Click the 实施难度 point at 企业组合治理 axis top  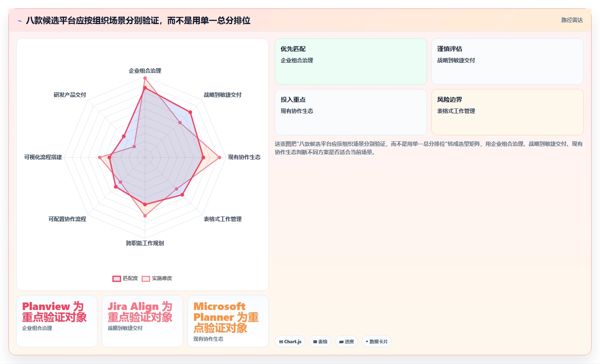pos(145,78)
